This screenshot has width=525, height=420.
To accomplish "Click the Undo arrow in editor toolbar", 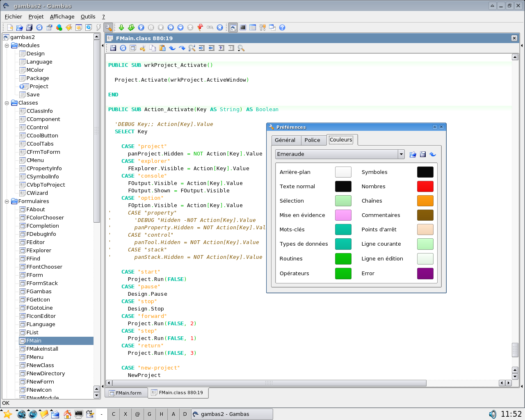I will coord(172,48).
